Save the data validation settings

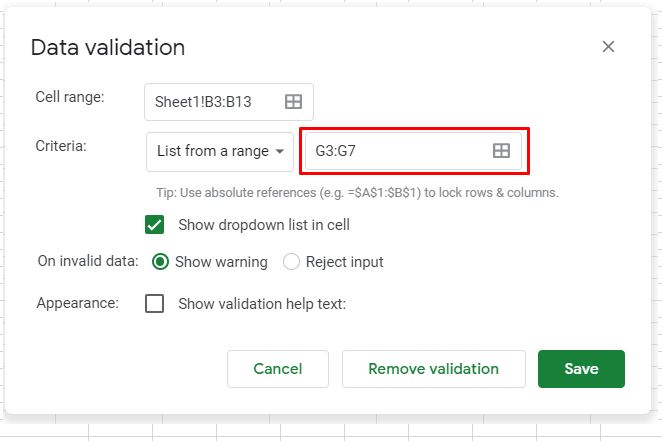click(580, 369)
